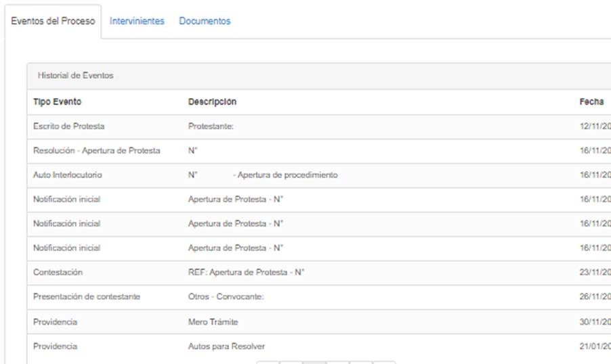Click the Apertura de procedimiento description text
611x364 pixels.
[x=285, y=175]
